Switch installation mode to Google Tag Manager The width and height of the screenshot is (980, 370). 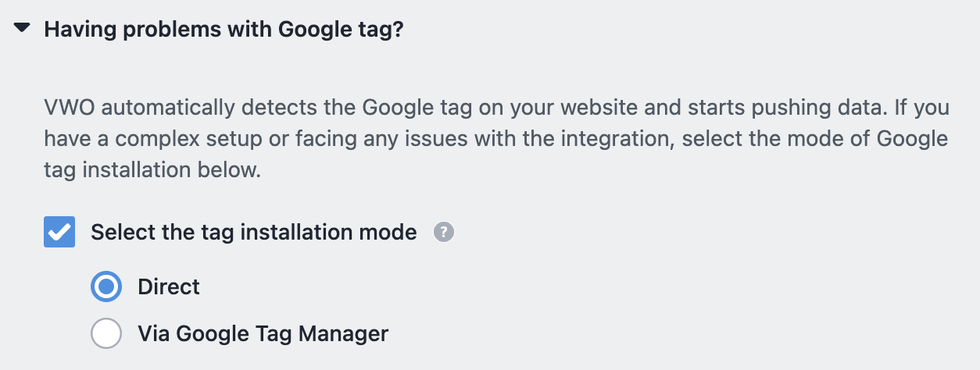pos(106,333)
